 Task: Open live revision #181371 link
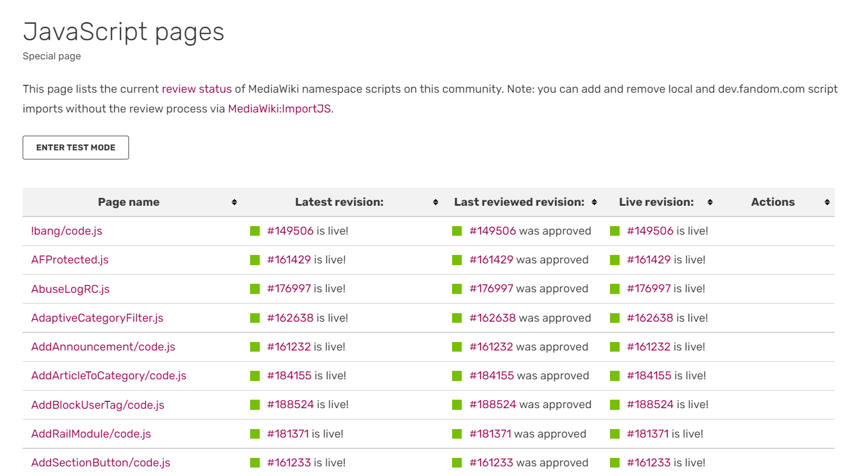[647, 434]
